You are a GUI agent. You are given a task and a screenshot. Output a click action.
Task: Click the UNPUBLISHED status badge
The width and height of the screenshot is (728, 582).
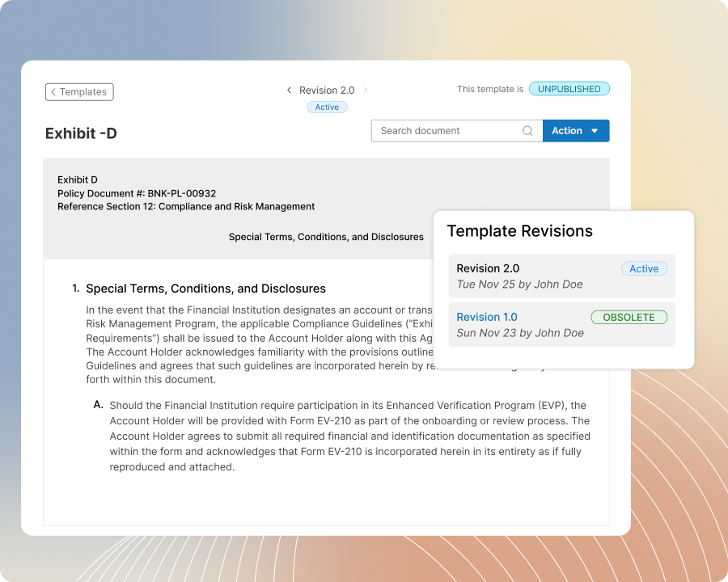569,89
